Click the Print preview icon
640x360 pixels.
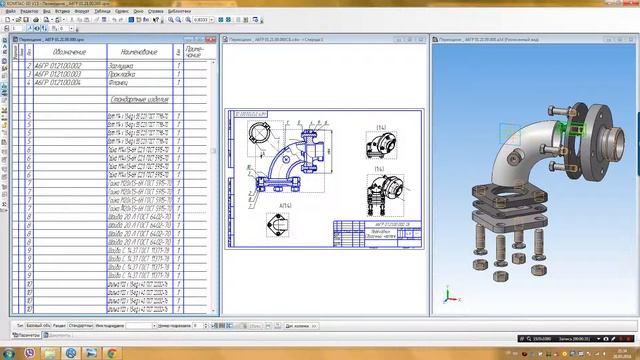click(46, 20)
